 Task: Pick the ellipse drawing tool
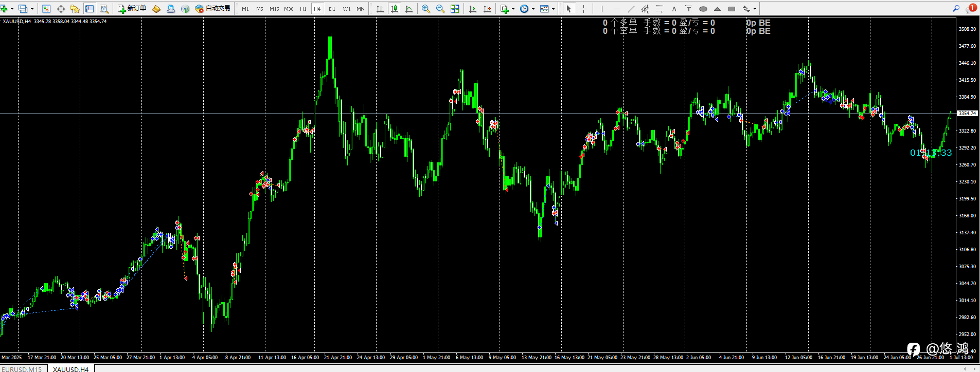coord(703,9)
